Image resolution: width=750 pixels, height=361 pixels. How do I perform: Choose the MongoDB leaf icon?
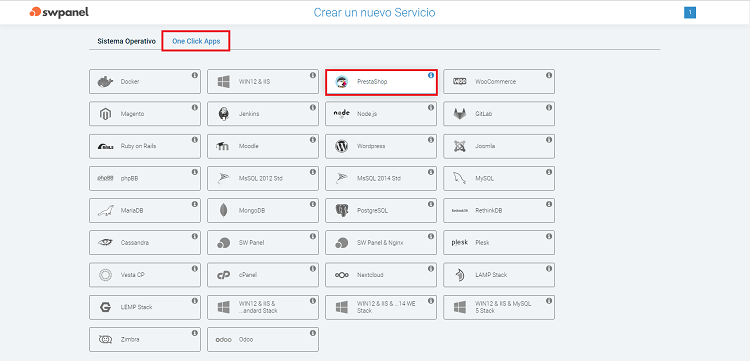223,210
